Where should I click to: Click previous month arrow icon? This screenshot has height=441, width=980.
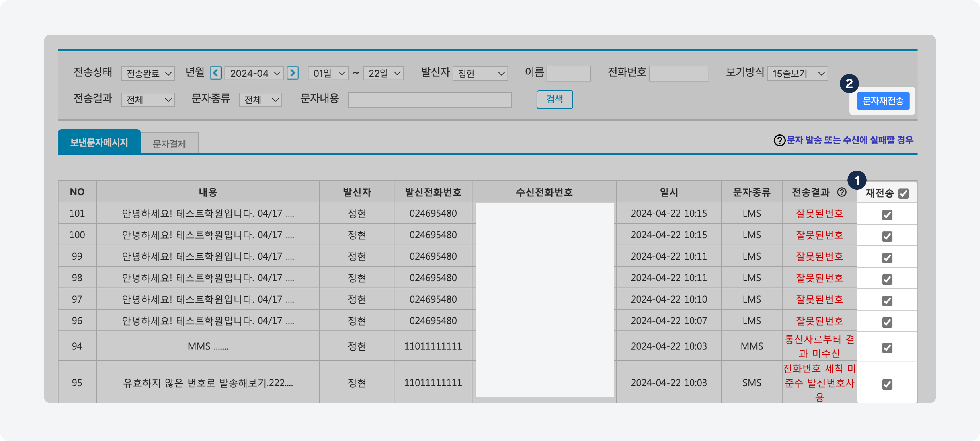tap(215, 73)
